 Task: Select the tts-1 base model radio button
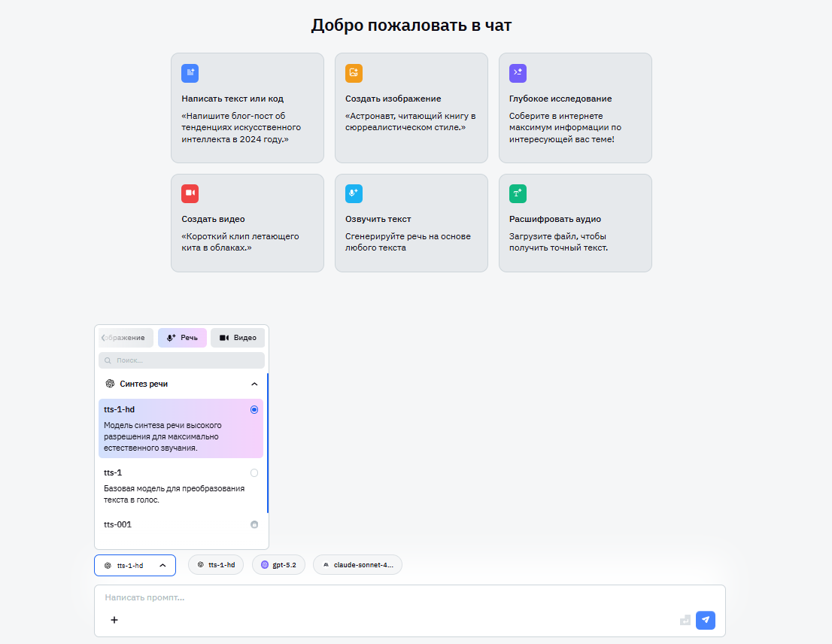click(x=254, y=472)
